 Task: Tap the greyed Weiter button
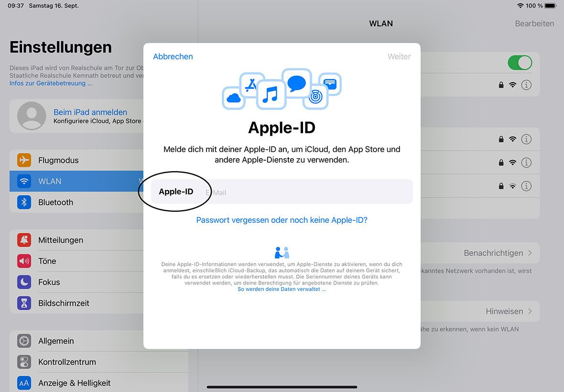(x=399, y=56)
